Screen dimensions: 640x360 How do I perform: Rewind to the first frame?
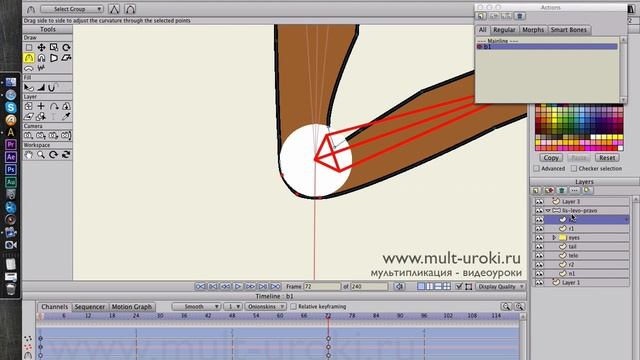[200, 287]
